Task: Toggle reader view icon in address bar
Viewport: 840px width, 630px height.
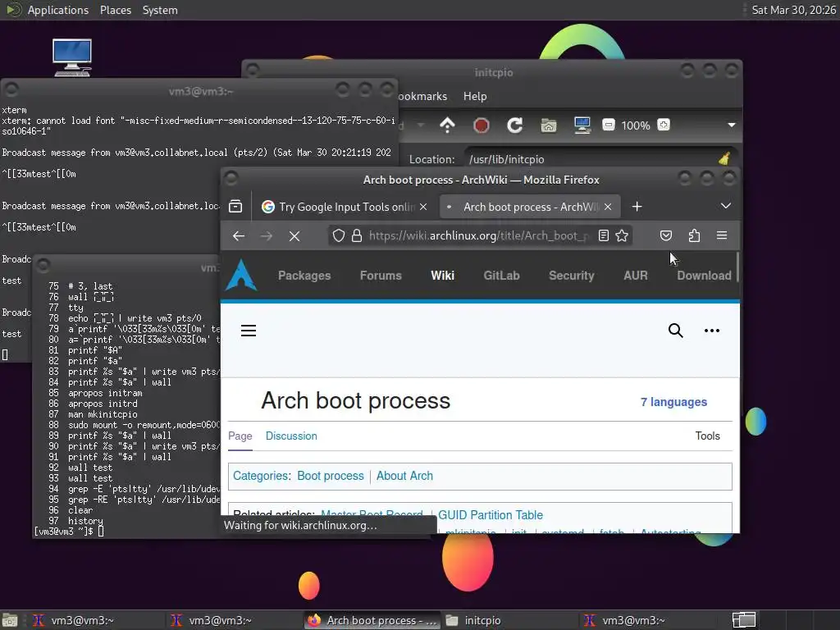Action: (x=603, y=235)
